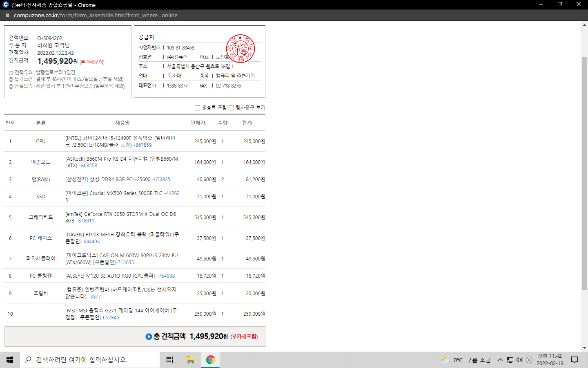Open Crucial MX500 500GB product link

pos(122,197)
